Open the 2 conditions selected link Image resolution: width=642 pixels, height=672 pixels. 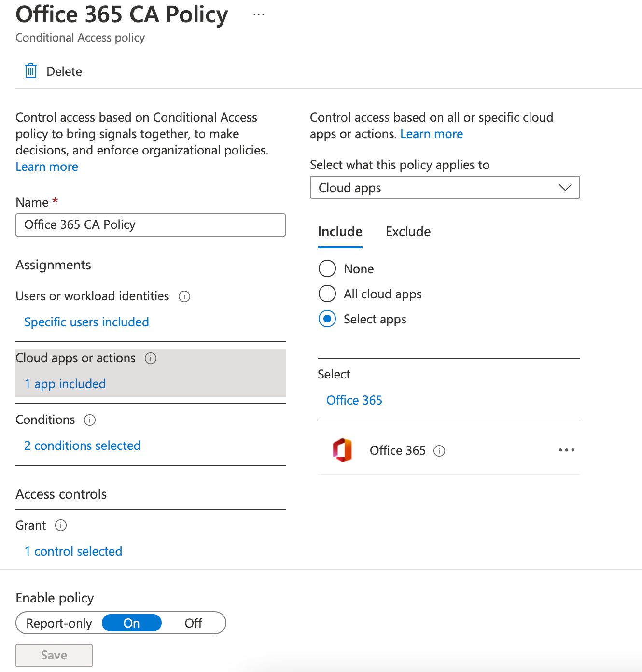[x=83, y=446]
